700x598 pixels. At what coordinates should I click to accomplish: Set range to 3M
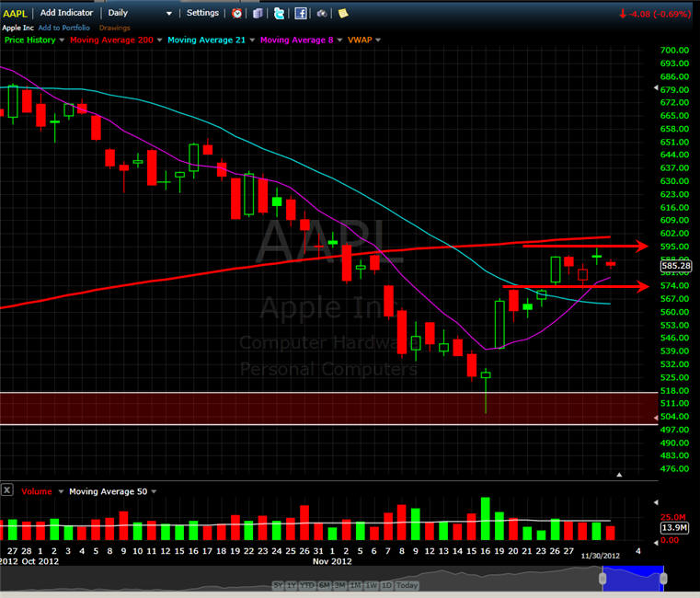click(x=339, y=585)
